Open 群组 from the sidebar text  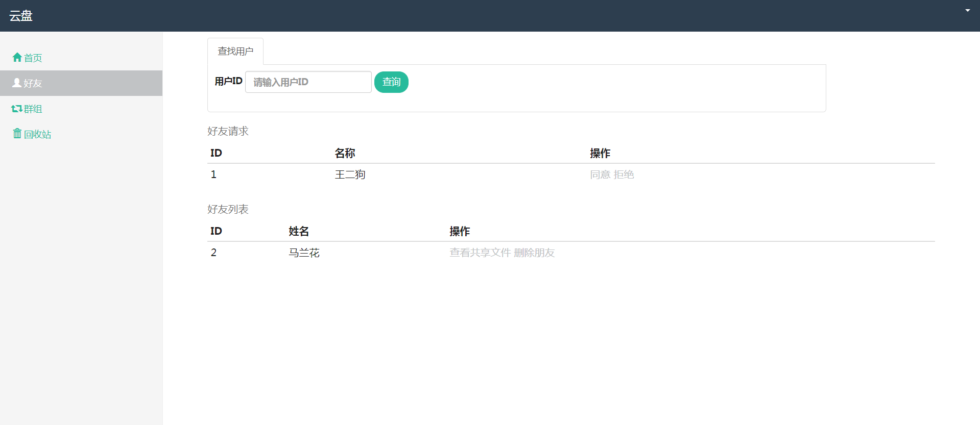pos(33,109)
